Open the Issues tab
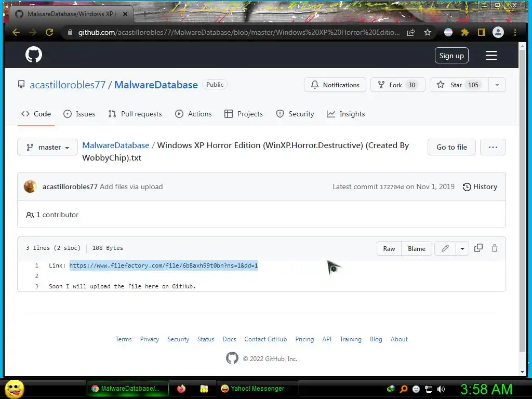This screenshot has height=399, width=532. tap(79, 114)
